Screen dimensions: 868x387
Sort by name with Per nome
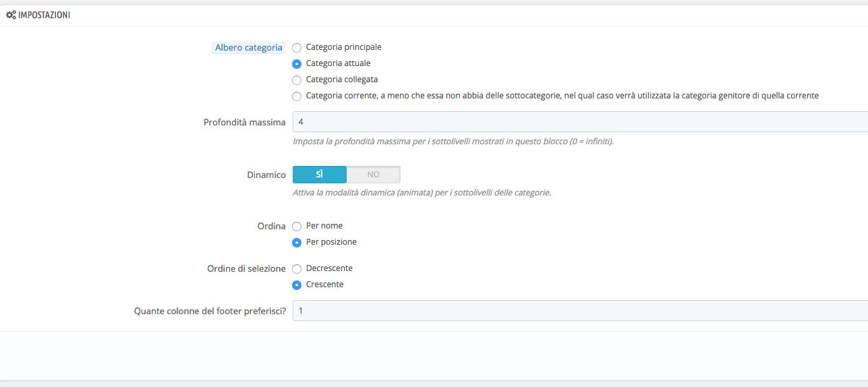point(297,227)
